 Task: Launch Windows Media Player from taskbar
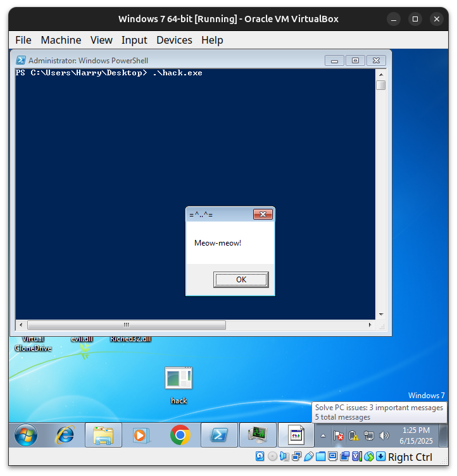[142, 435]
